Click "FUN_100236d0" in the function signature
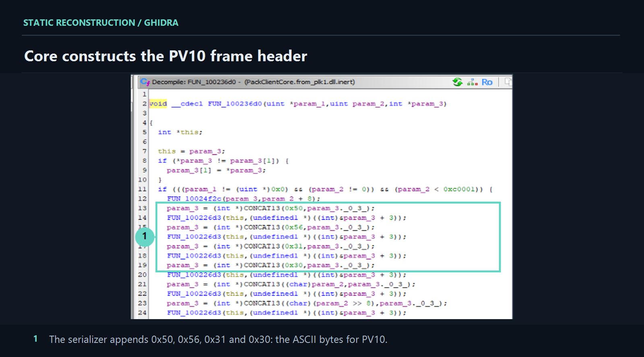 point(235,104)
